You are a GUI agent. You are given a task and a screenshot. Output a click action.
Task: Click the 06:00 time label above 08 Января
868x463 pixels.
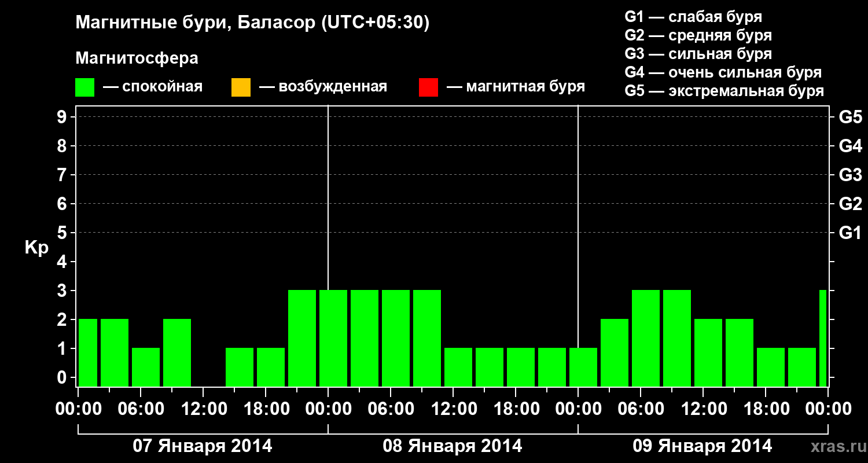tap(391, 409)
